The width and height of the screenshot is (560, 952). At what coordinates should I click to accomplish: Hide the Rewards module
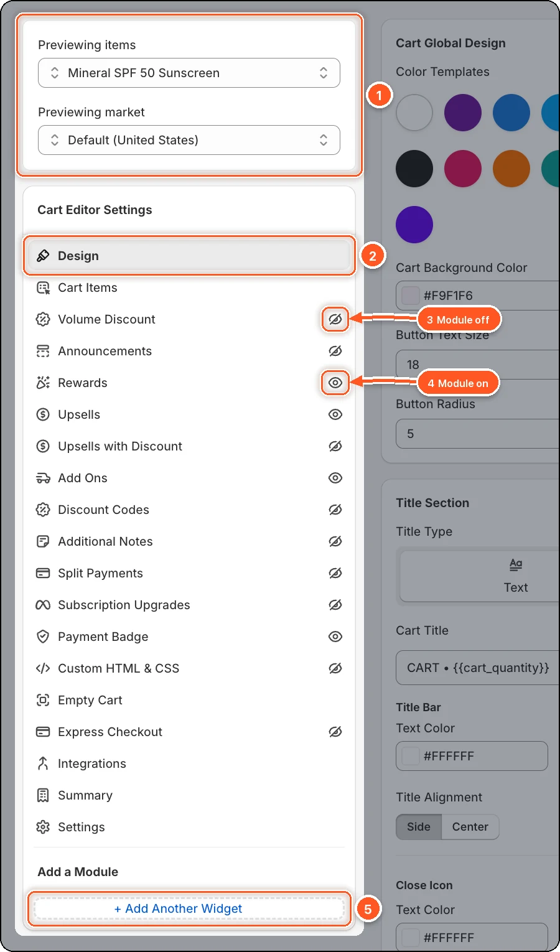click(x=335, y=383)
